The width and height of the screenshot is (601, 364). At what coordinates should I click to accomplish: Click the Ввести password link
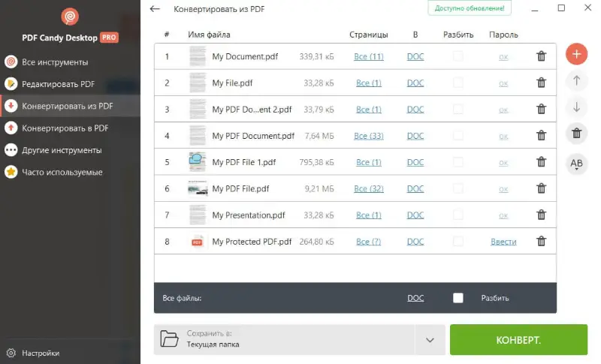pyautogui.click(x=503, y=242)
